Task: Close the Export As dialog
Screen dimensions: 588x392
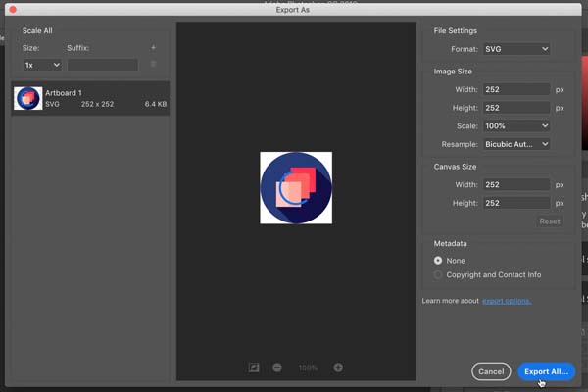Action: tap(13, 10)
